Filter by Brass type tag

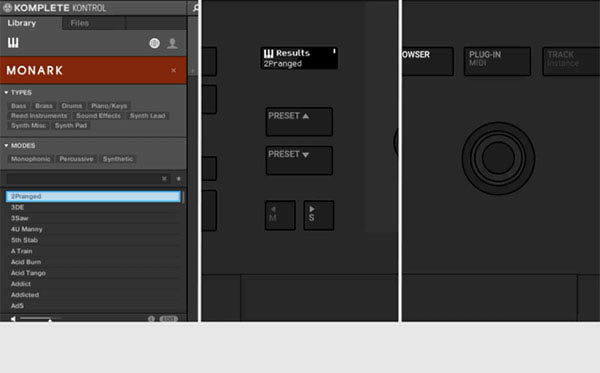[44, 106]
